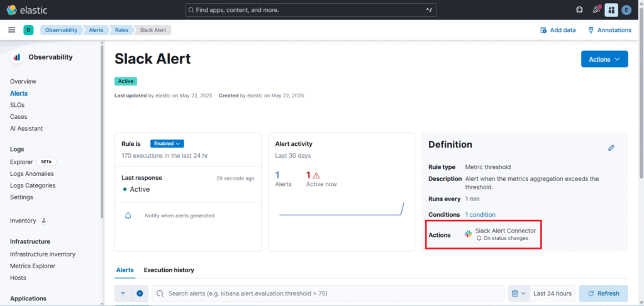The height and width of the screenshot is (306, 644).
Task: Open Logs Categories in the sidebar
Action: click(33, 185)
